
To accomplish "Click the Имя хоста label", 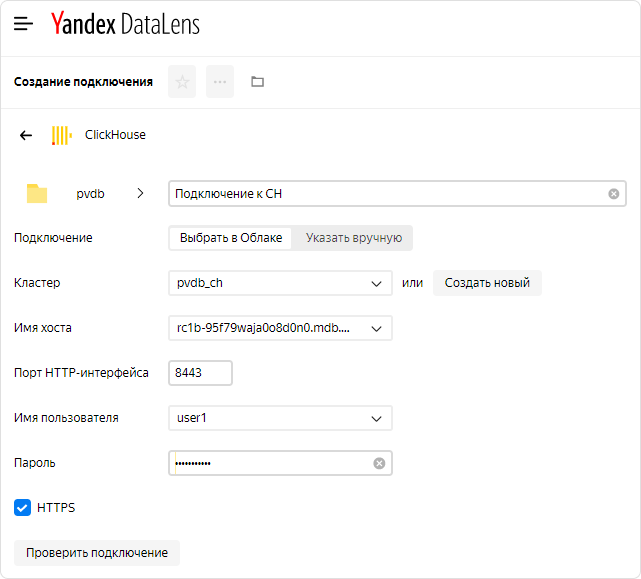I will (43, 328).
